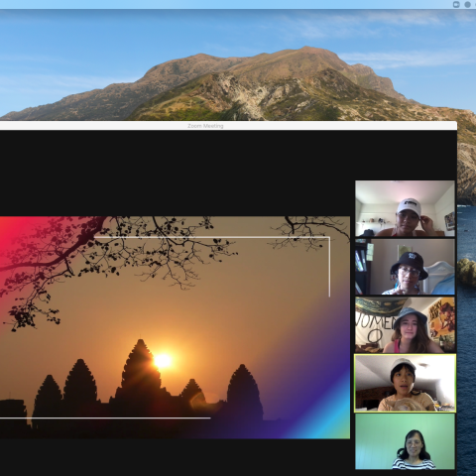Image resolution: width=476 pixels, height=476 pixels.
Task: Select the participant video with white cap
Action: [x=405, y=208]
